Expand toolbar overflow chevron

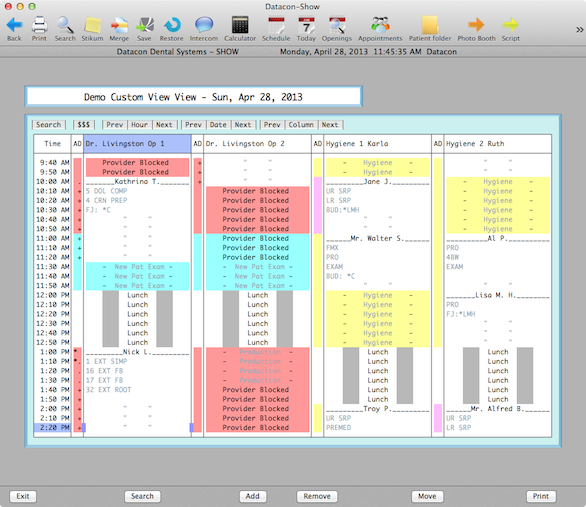coord(579,30)
